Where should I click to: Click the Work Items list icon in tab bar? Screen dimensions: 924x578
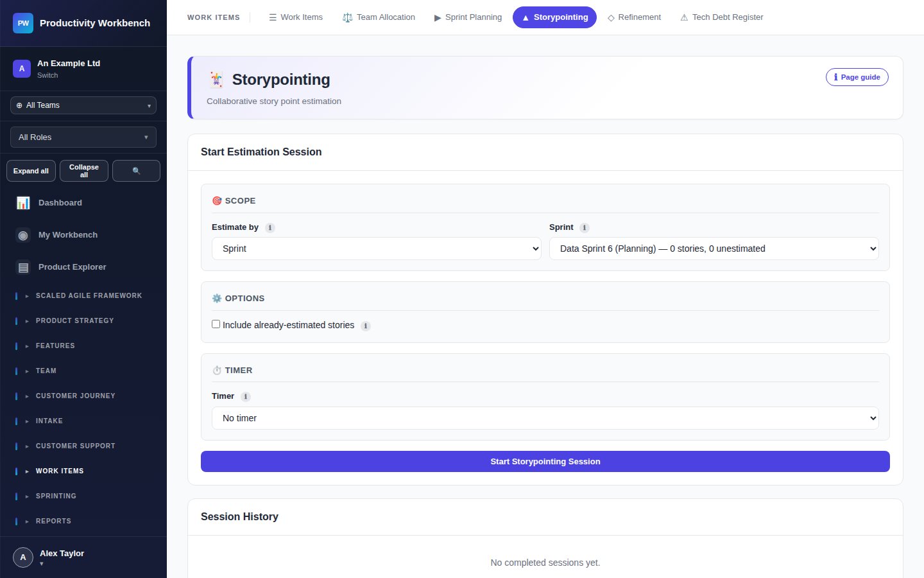[273, 17]
